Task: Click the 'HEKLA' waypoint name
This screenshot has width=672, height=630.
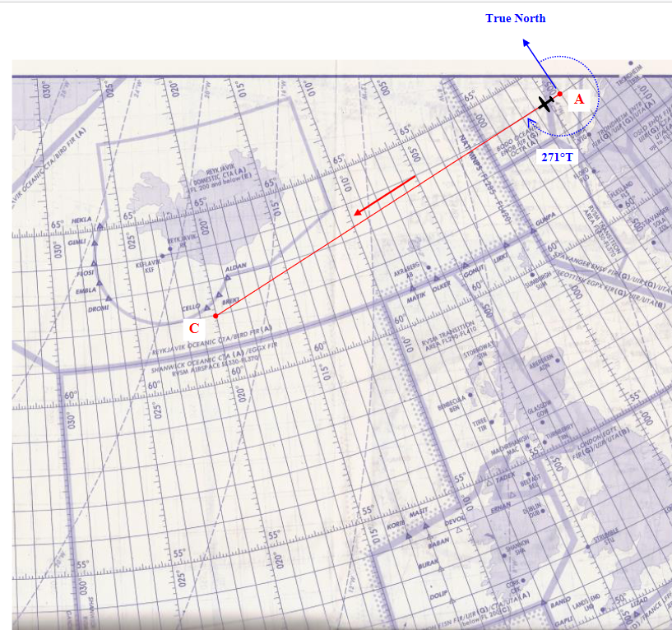Action: 81,220
